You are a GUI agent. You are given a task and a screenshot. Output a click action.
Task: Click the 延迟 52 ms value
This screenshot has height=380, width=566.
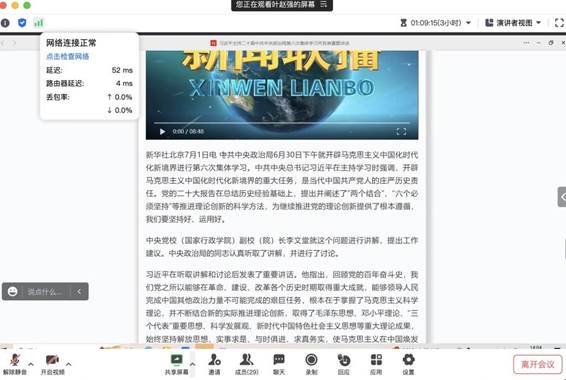tap(122, 70)
